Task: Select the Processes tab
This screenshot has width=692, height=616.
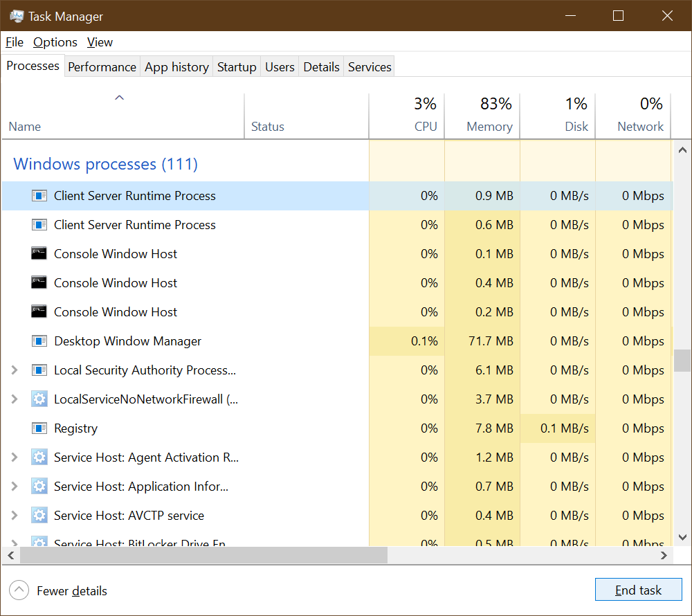Action: [x=33, y=66]
